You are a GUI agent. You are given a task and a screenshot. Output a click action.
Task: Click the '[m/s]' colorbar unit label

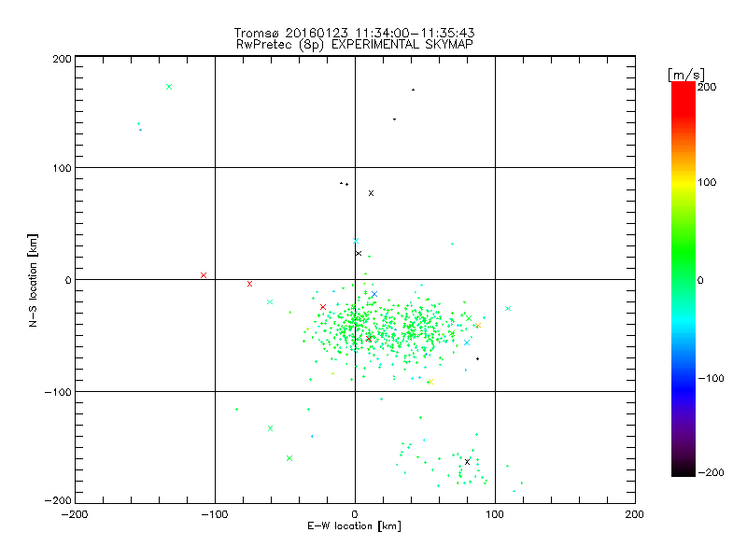pos(686,75)
